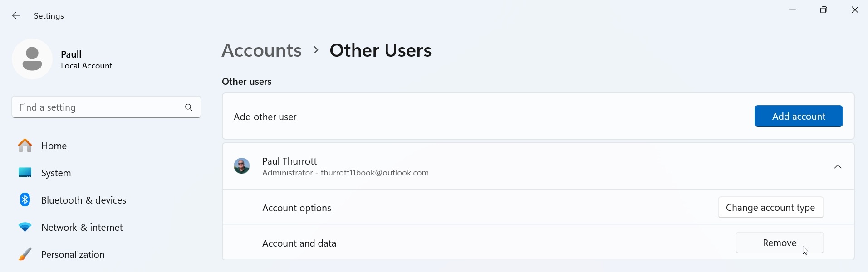
Task: Click Change account type button
Action: (x=770, y=208)
